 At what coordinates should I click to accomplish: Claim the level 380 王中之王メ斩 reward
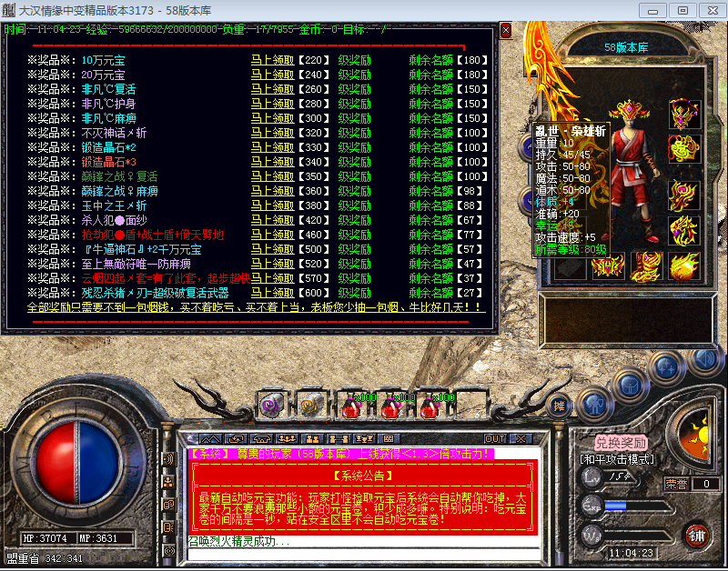point(272,205)
